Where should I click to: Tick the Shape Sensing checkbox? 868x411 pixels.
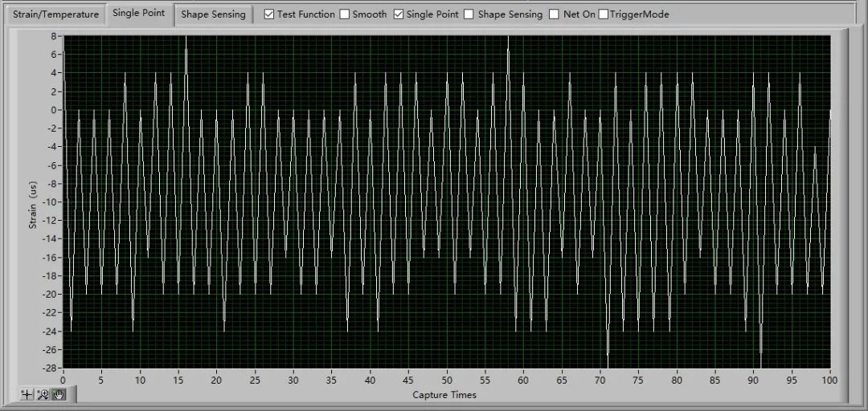470,14
